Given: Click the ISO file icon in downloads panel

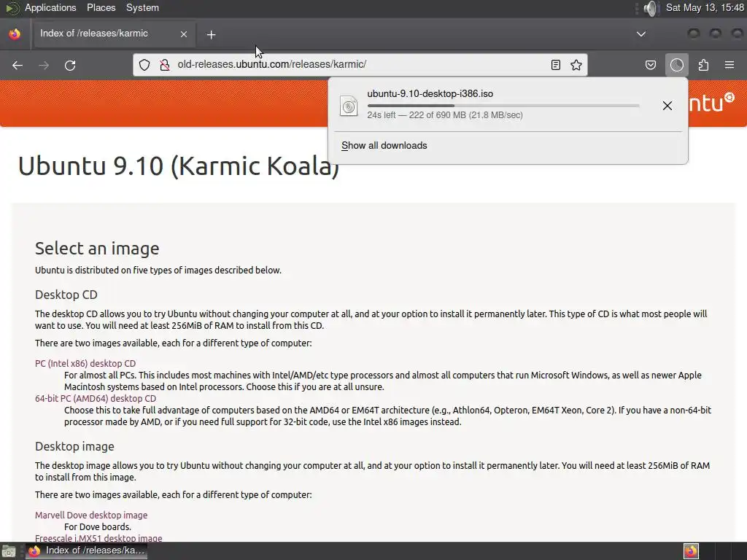Looking at the screenshot, I should [349, 106].
